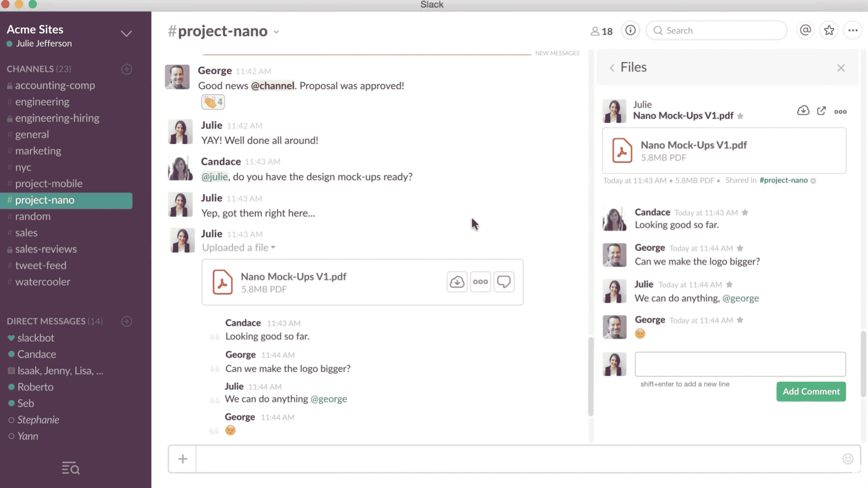Screen dimensions: 868x488
Task: Open channel details info icon
Action: [x=631, y=31]
